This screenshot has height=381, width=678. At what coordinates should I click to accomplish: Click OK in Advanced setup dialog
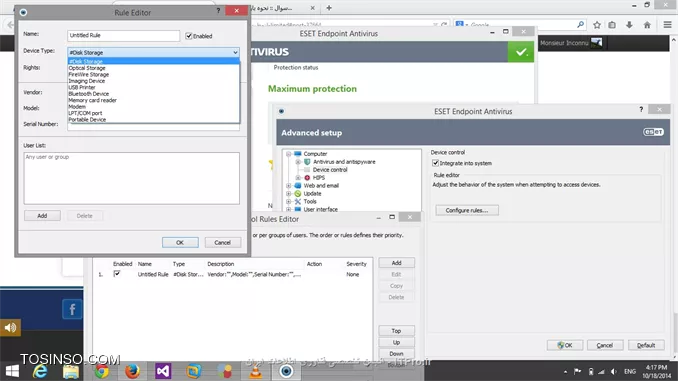coord(565,345)
